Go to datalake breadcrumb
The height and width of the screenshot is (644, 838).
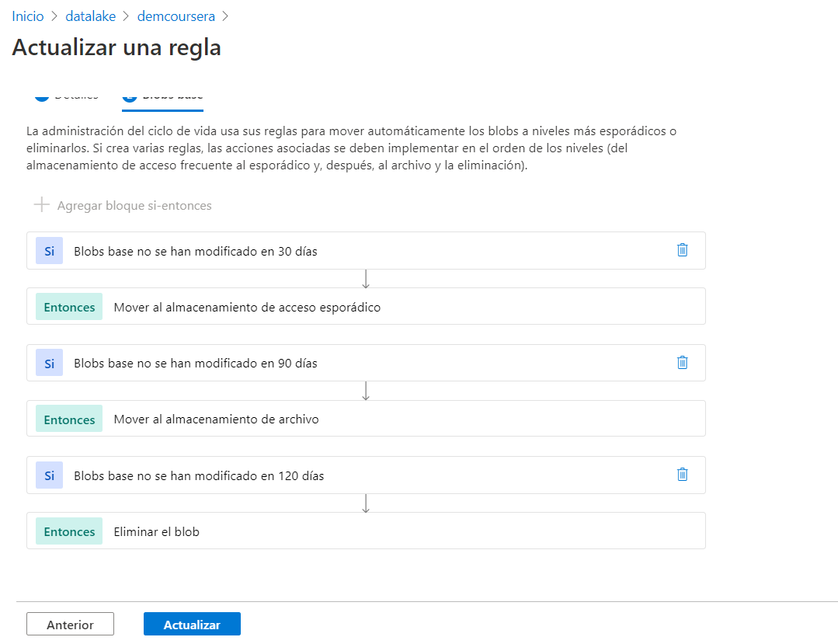tap(90, 16)
